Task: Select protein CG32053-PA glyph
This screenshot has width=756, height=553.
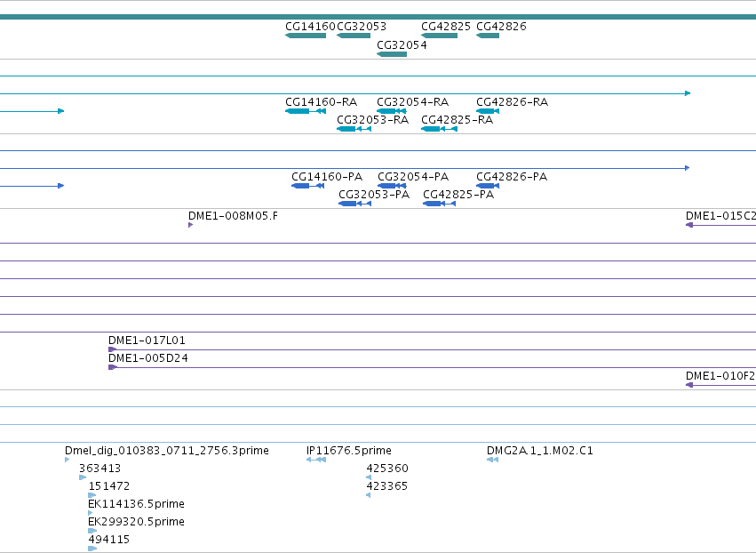Action: click(354, 204)
